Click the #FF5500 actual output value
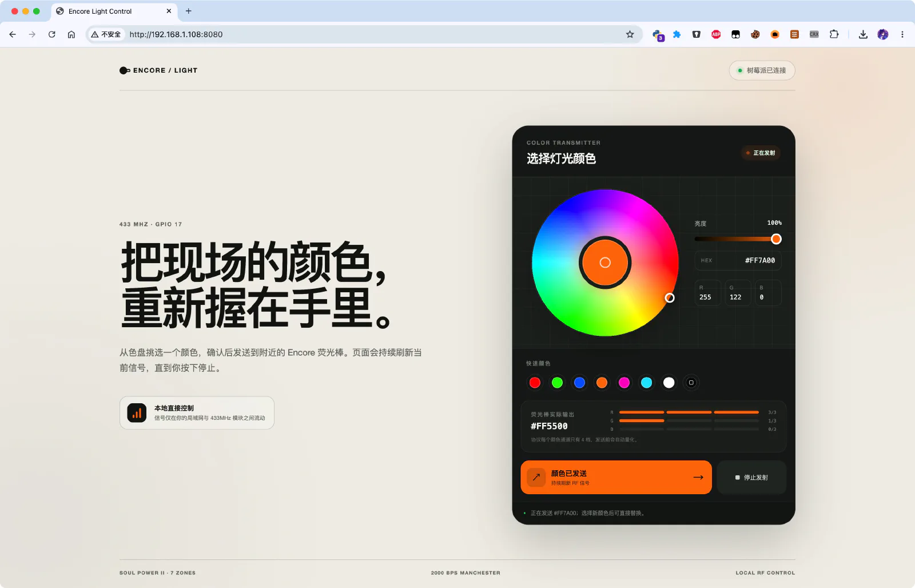Viewport: 915px width, 588px height. coord(549,426)
